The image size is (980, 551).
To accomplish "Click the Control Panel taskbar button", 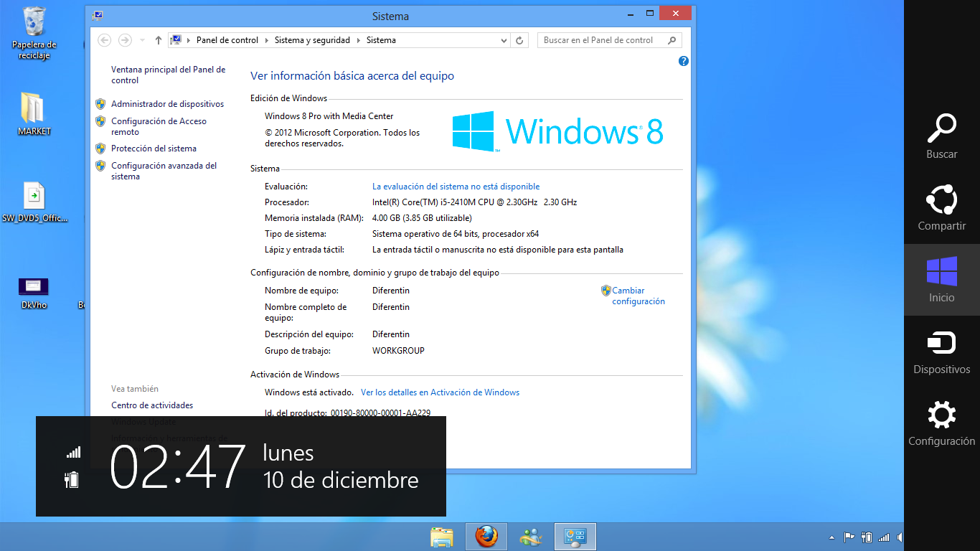I will 575,537.
